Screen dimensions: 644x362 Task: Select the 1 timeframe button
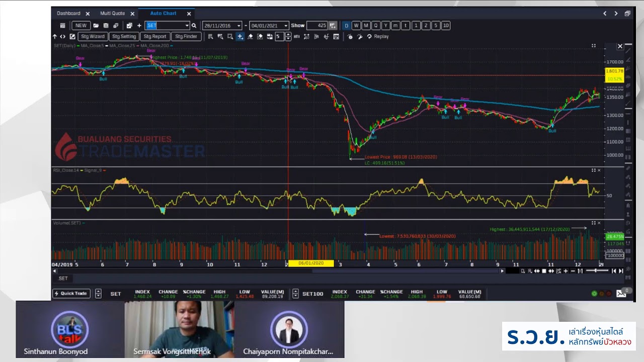point(416,26)
